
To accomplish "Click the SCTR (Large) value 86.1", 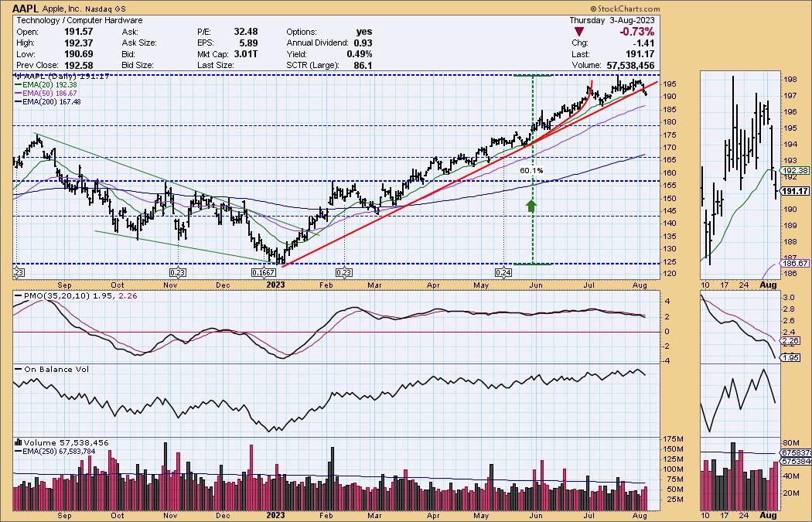I will click(363, 66).
